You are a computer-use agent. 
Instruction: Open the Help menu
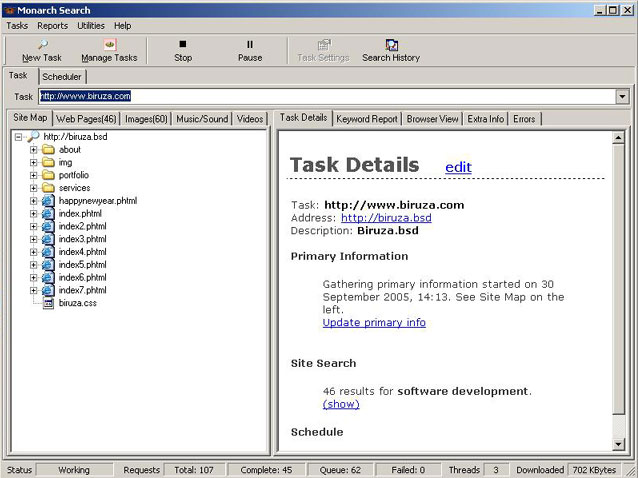coord(122,26)
